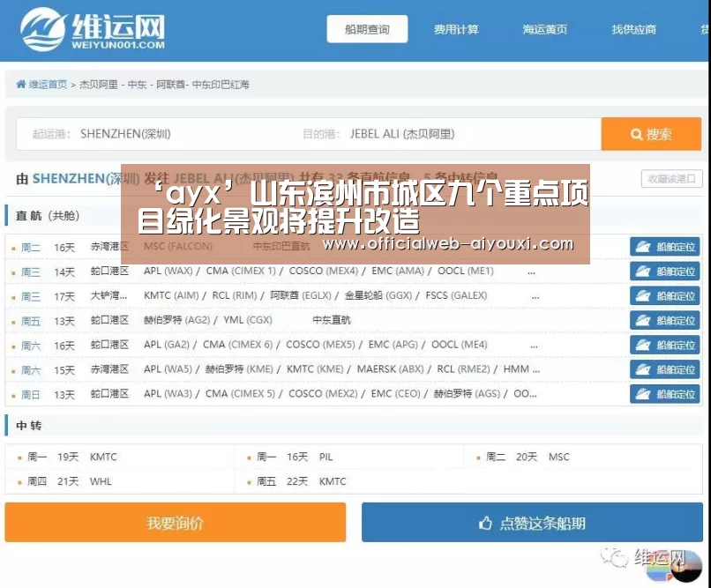
Task: Click the 收藏该港口 button
Action: [x=671, y=178]
